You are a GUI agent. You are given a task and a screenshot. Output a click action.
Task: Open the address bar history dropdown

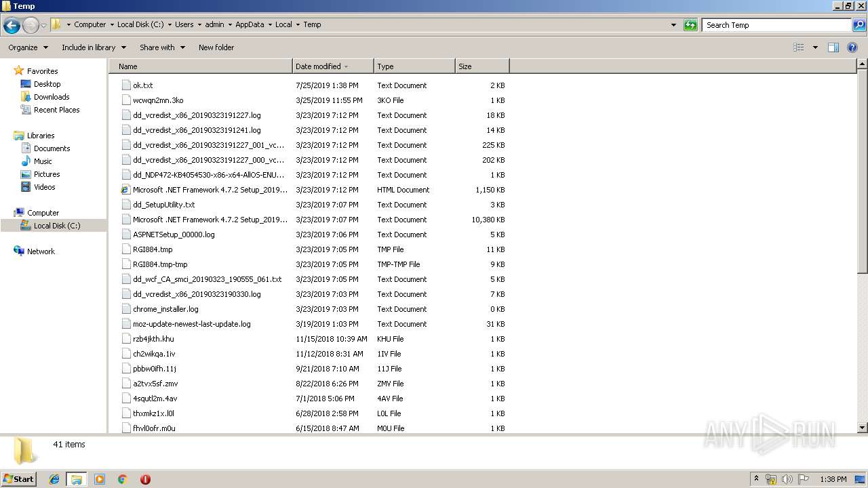click(673, 25)
